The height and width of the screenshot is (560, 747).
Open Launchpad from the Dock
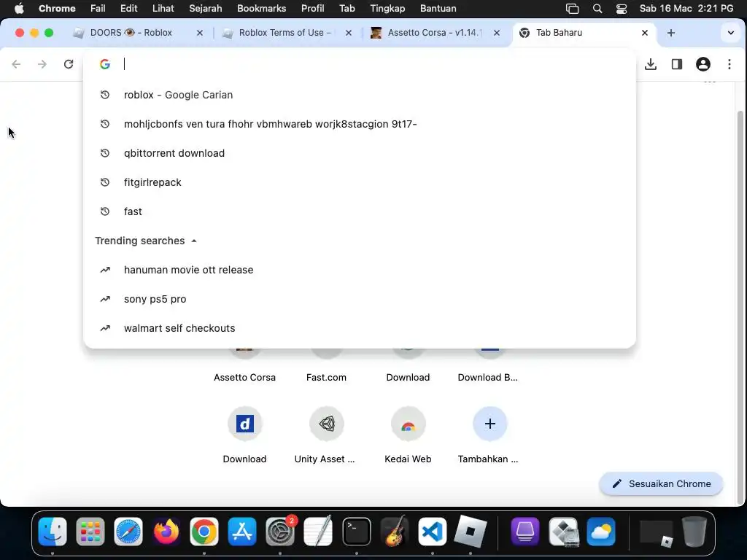(x=90, y=532)
